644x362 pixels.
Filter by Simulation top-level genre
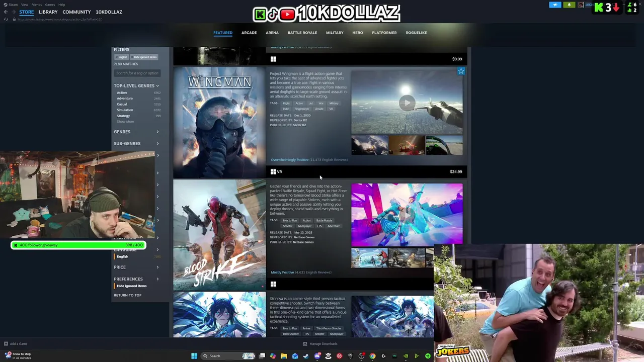coord(125,110)
